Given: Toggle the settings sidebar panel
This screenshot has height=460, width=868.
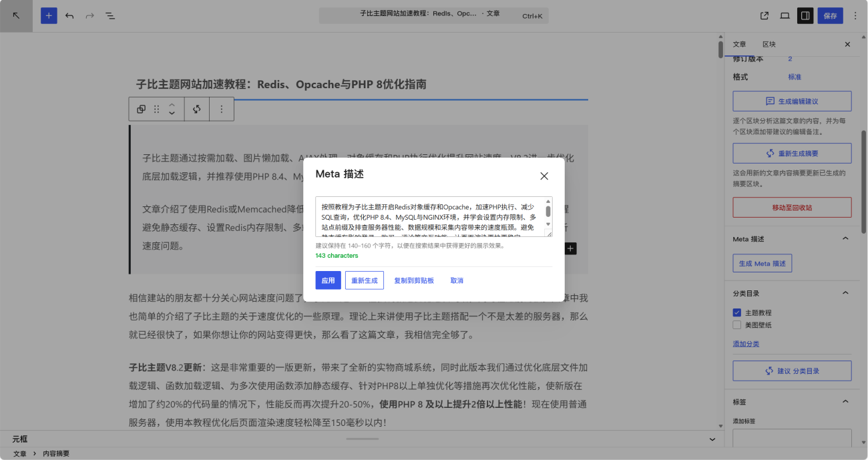Looking at the screenshot, I should tap(805, 16).
